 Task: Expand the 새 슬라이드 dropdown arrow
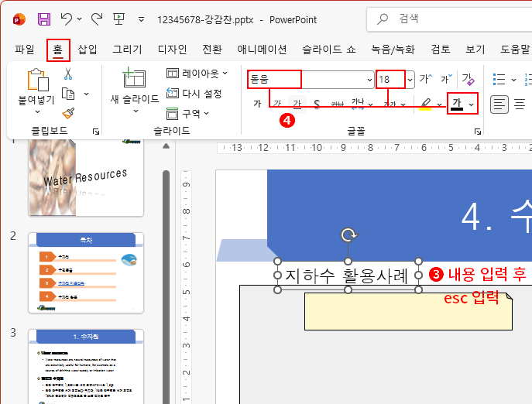point(136,111)
